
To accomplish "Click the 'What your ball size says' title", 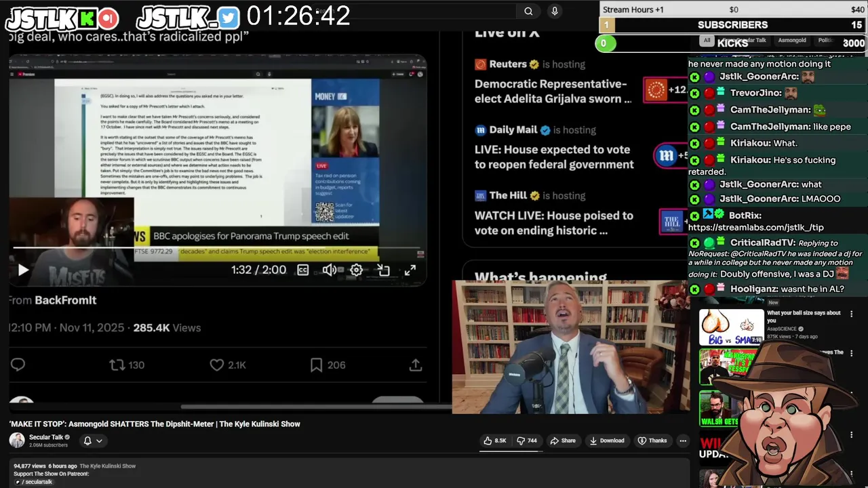I will coord(804,317).
